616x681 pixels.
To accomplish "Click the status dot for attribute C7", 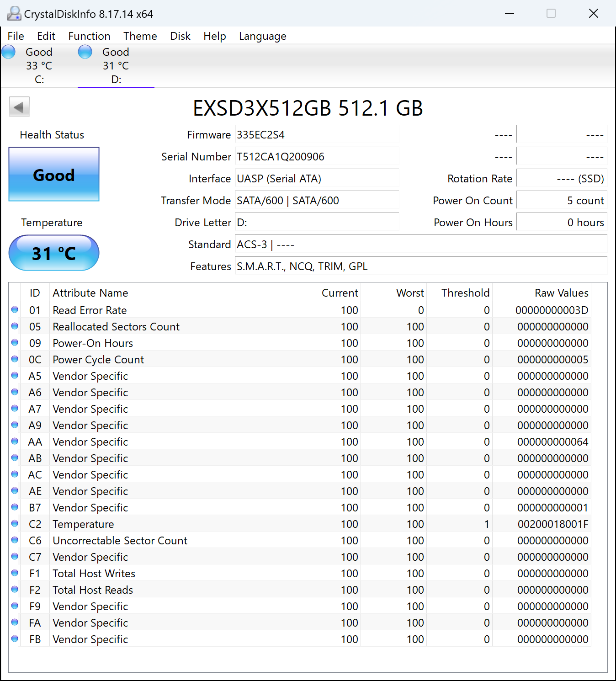I will pyautogui.click(x=15, y=557).
